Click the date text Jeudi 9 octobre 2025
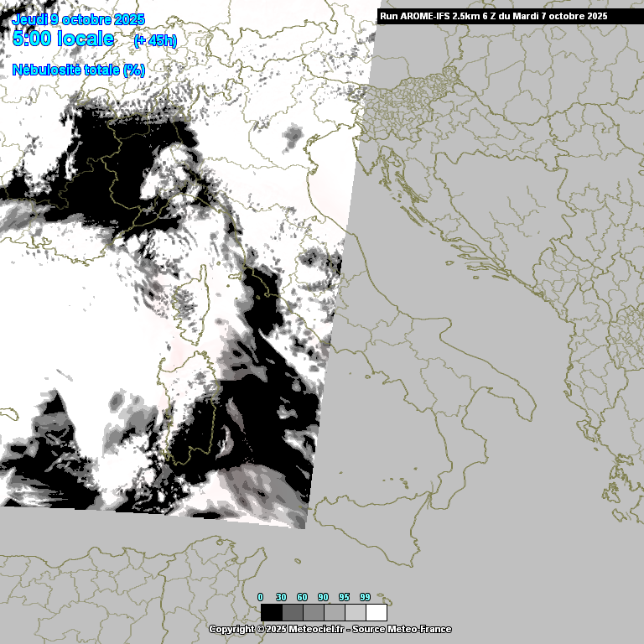This screenshot has width=644, height=644. (78, 19)
